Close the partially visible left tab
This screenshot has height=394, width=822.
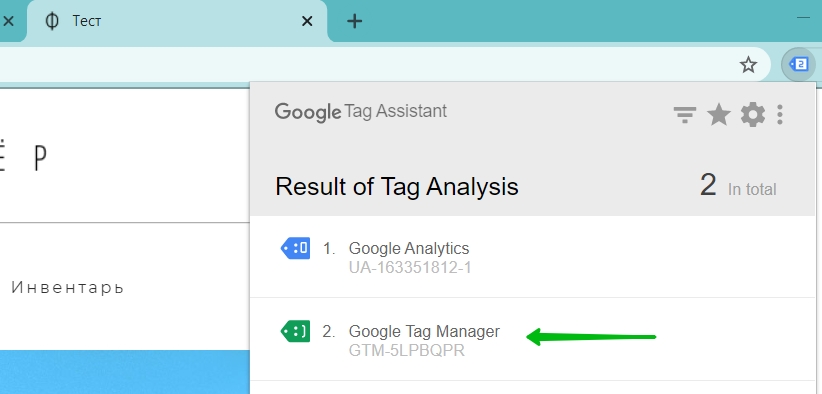(x=8, y=21)
